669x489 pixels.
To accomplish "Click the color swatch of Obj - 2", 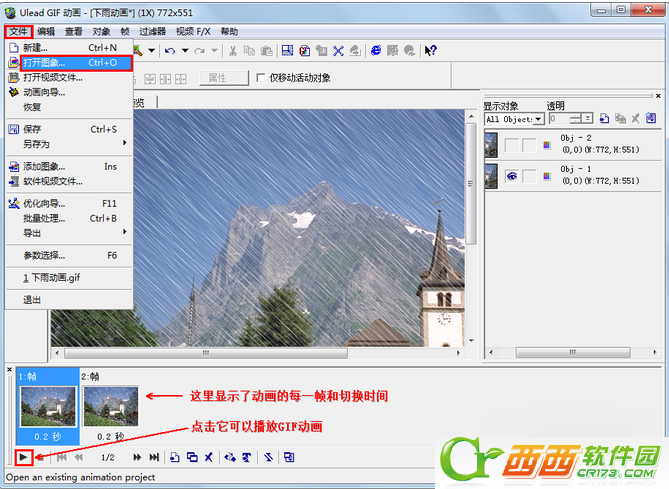I will point(547,145).
